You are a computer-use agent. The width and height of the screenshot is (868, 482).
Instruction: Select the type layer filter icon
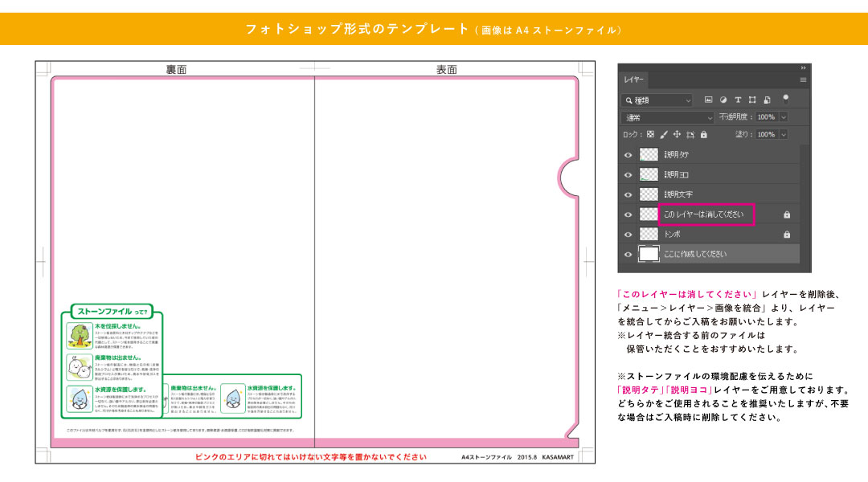738,100
